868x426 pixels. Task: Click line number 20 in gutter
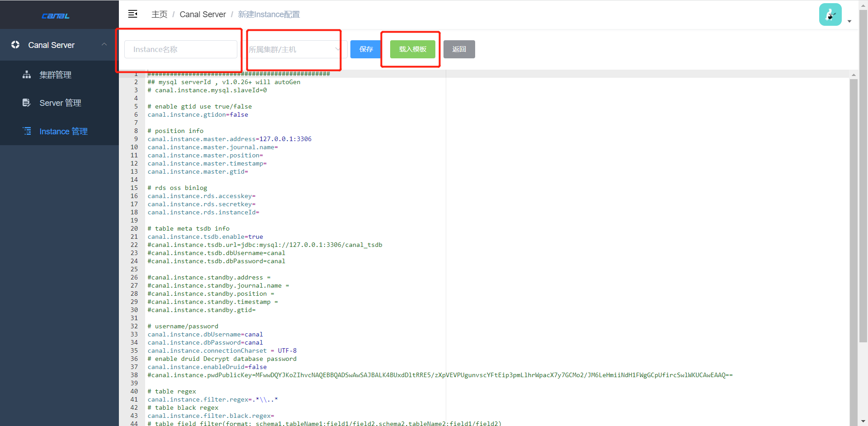[134, 228]
